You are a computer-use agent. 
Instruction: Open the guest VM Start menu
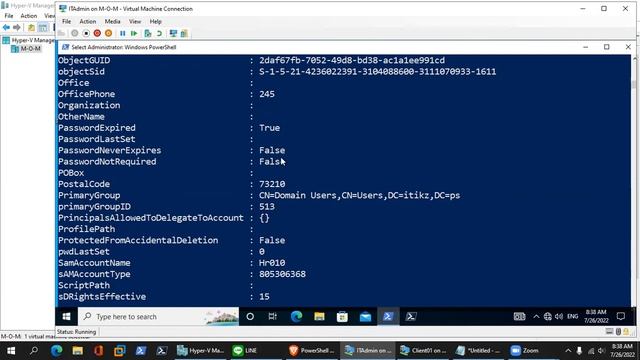click(67, 316)
